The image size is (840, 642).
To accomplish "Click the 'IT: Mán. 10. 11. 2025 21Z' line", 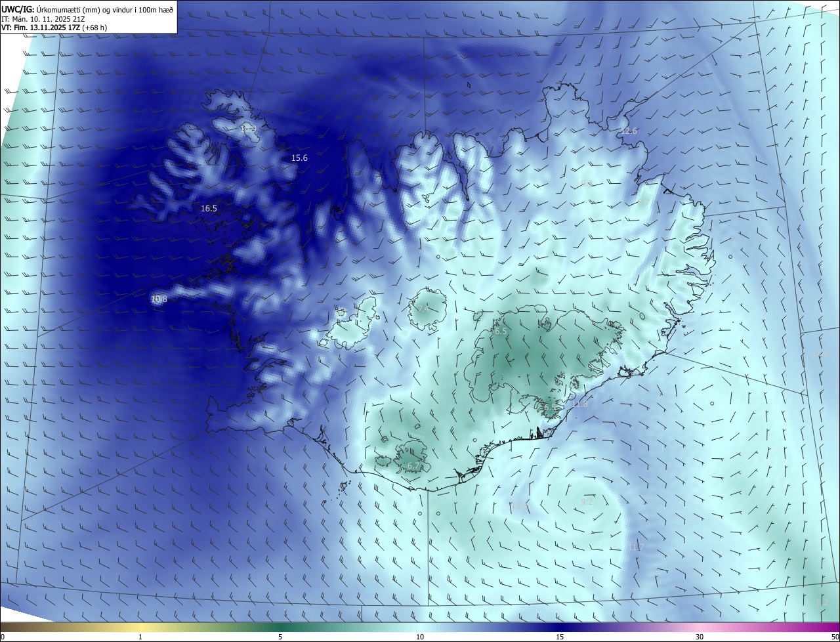I will click(45, 19).
